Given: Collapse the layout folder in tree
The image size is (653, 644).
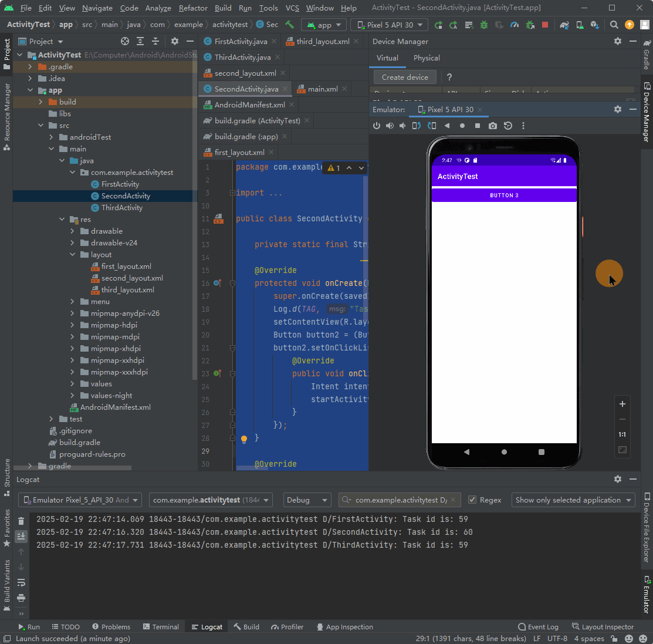Looking at the screenshot, I should point(73,254).
